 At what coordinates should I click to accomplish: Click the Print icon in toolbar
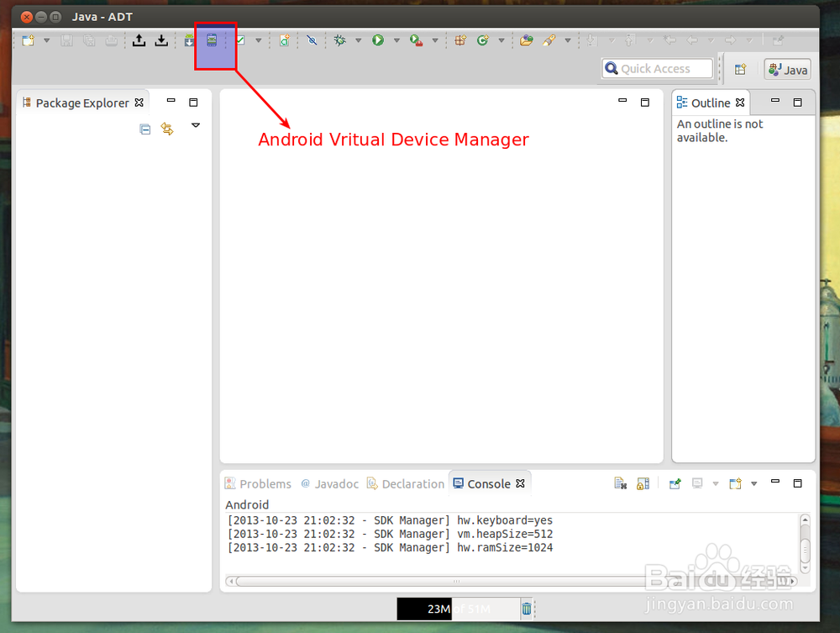coord(112,40)
